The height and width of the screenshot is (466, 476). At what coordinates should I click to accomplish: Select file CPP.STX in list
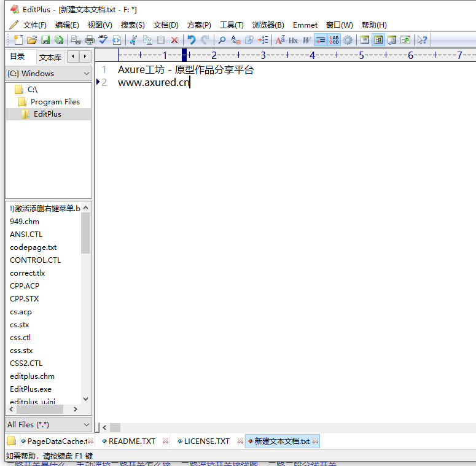[25, 299]
